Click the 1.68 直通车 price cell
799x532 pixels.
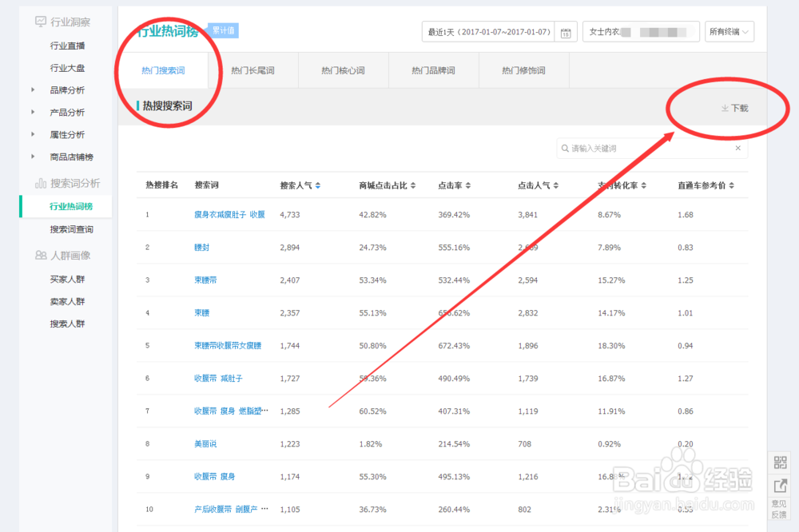point(686,215)
